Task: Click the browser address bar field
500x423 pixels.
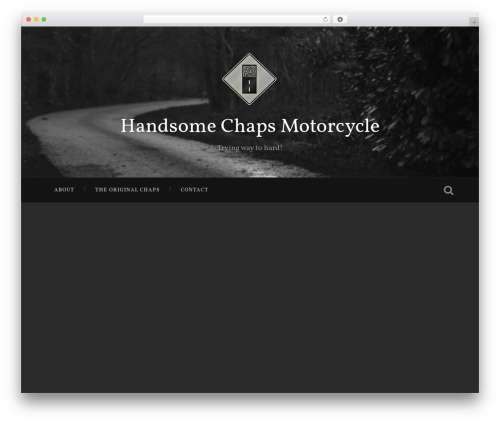Action: point(237,19)
